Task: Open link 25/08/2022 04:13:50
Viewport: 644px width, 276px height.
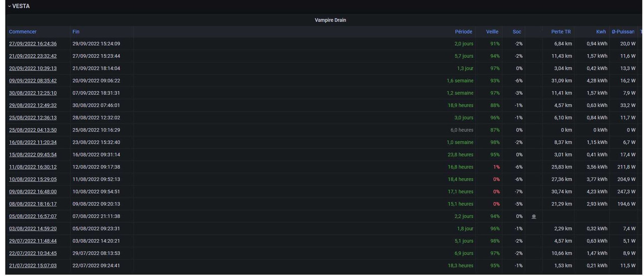Action: (33, 130)
